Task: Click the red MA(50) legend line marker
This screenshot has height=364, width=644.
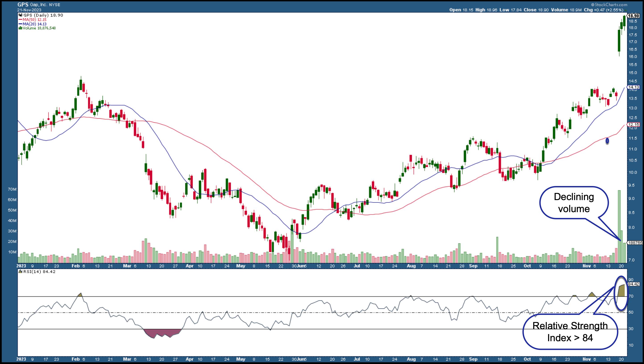Action: point(21,19)
